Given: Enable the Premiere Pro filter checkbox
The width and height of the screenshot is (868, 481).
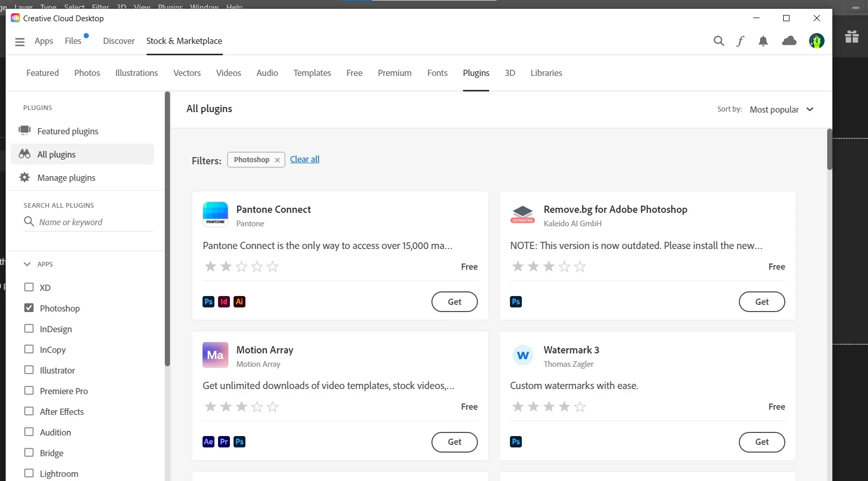Looking at the screenshot, I should [x=29, y=391].
